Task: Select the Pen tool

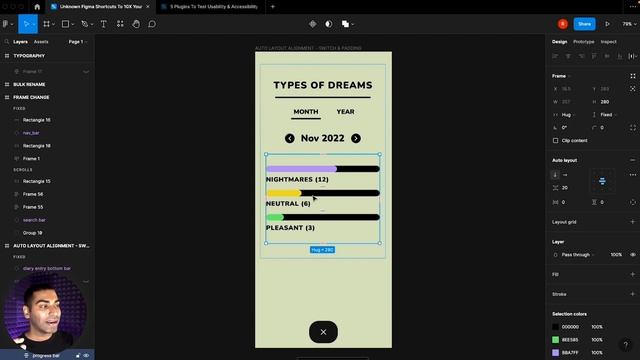Action: [84, 24]
